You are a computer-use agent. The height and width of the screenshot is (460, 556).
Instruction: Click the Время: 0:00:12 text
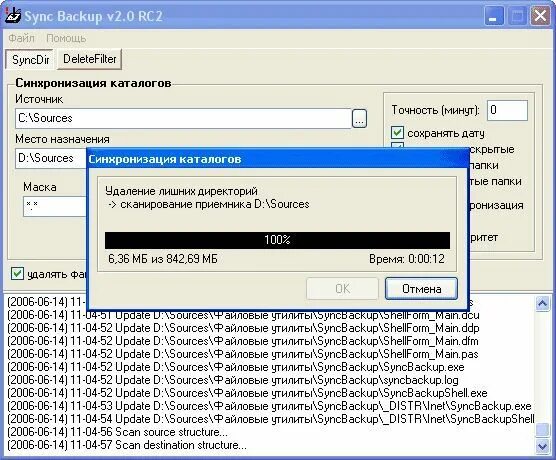407,259
